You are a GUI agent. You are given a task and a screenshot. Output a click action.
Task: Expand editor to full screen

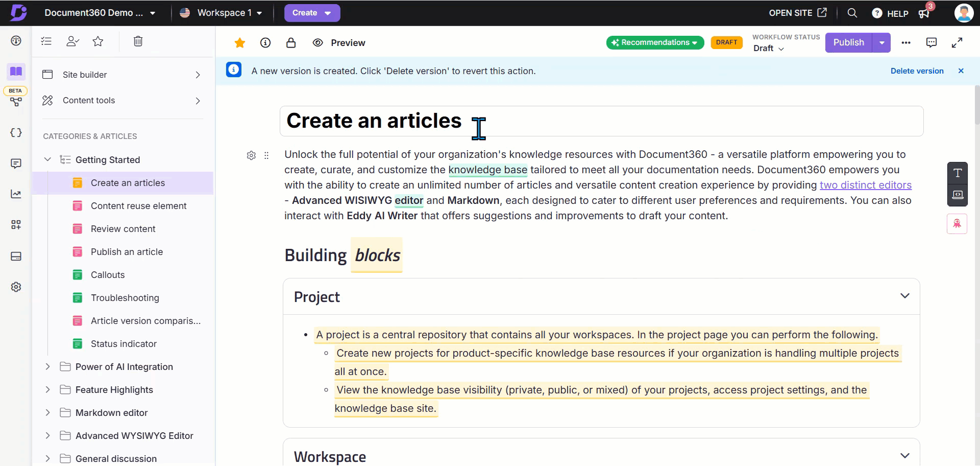(957, 43)
